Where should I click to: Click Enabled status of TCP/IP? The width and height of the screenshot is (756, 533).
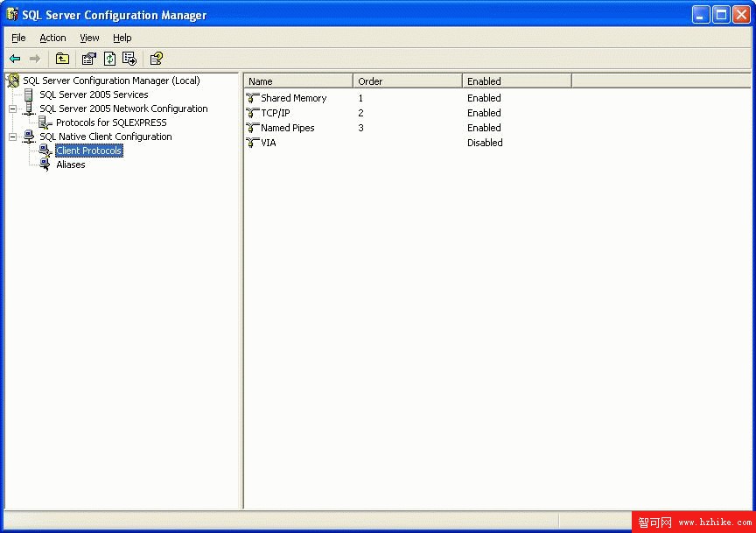484,113
